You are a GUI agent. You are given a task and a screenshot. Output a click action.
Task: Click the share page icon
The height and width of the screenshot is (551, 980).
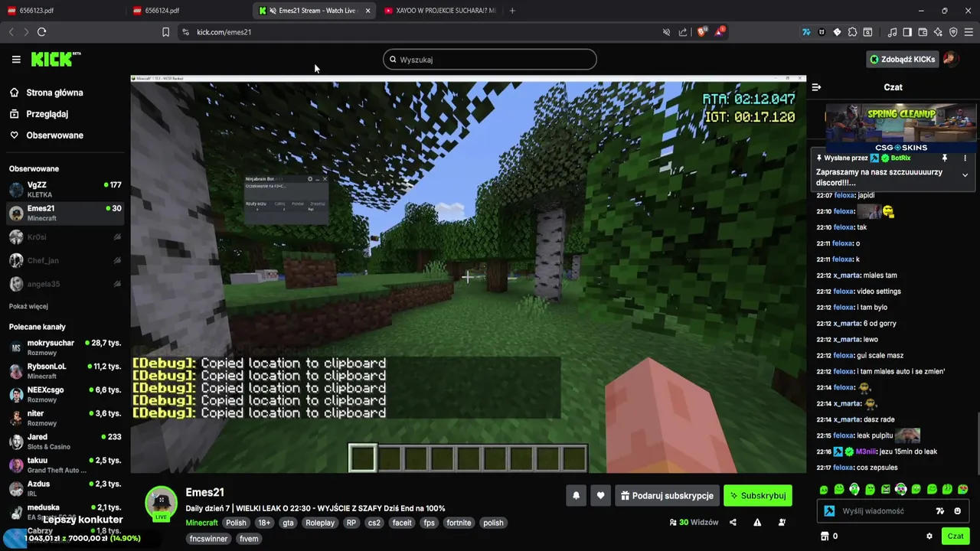(x=683, y=32)
